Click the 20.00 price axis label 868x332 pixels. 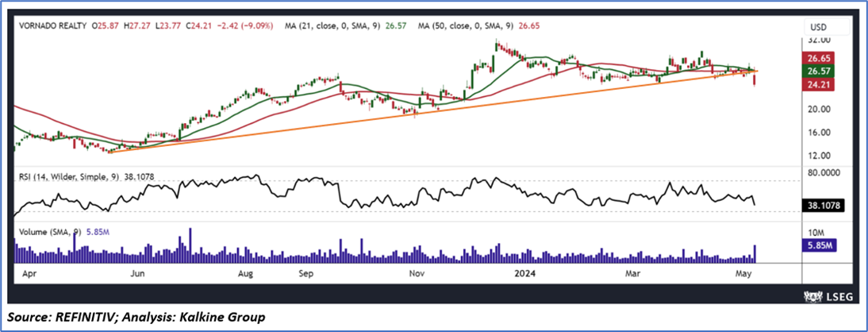(819, 109)
